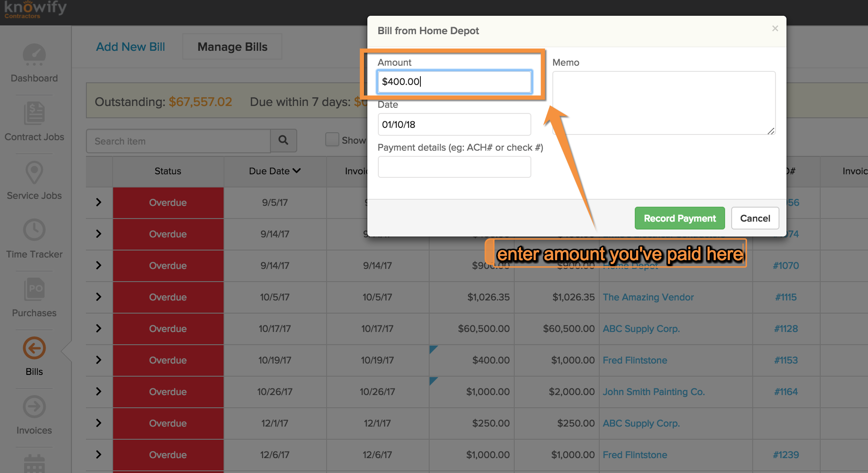Viewport: 868px width, 473px height.
Task: Open the Dashboard gauge icon
Action: click(x=34, y=55)
